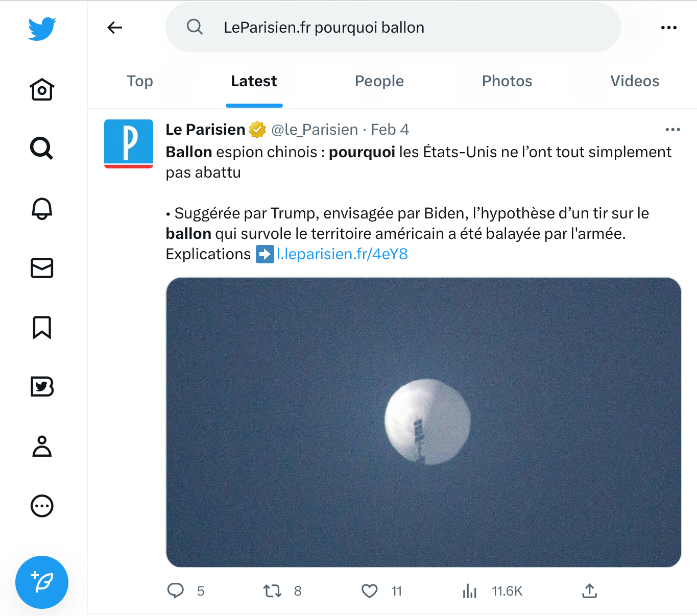Expand More circle menu in sidebar
Screen dimensions: 697x616
(42, 506)
